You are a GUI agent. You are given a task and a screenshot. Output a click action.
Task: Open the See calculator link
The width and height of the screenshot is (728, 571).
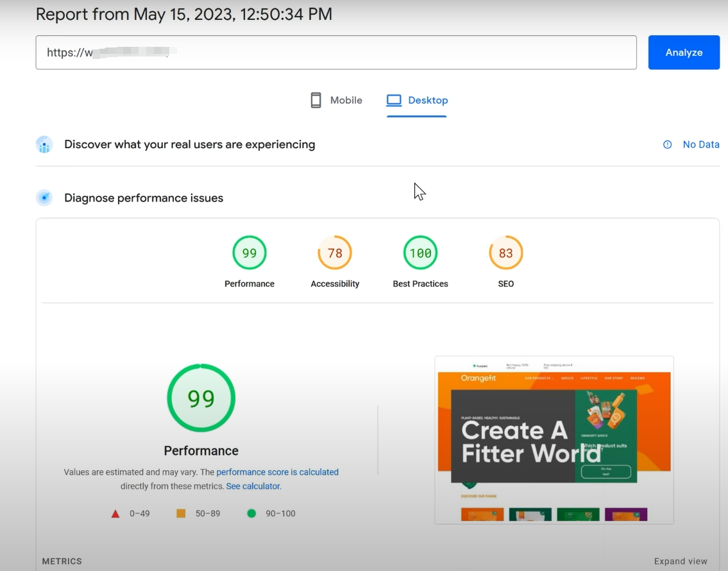pos(253,486)
